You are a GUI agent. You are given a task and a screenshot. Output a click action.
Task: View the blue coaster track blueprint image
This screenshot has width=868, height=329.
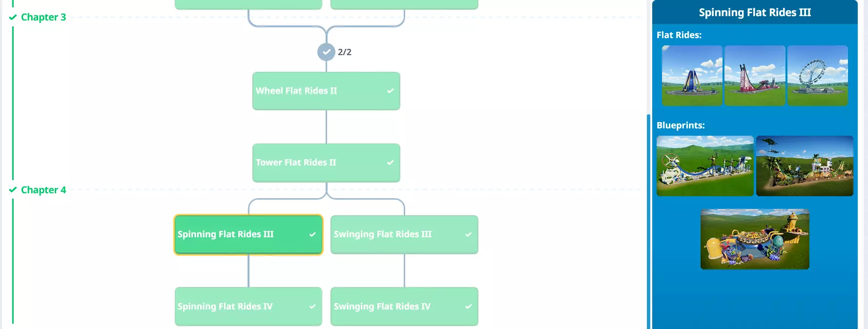(705, 166)
